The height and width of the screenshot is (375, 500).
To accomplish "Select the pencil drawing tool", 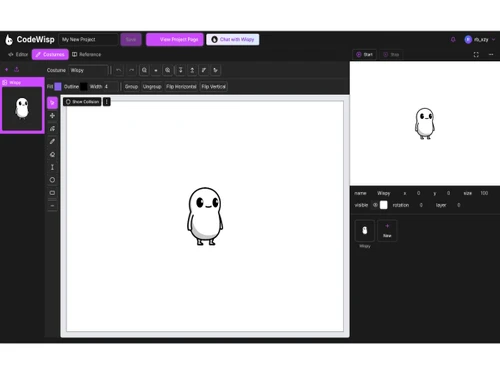I will click(x=52, y=141).
